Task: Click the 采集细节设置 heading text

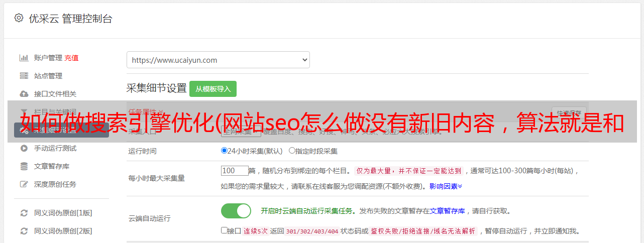Action: (x=156, y=88)
